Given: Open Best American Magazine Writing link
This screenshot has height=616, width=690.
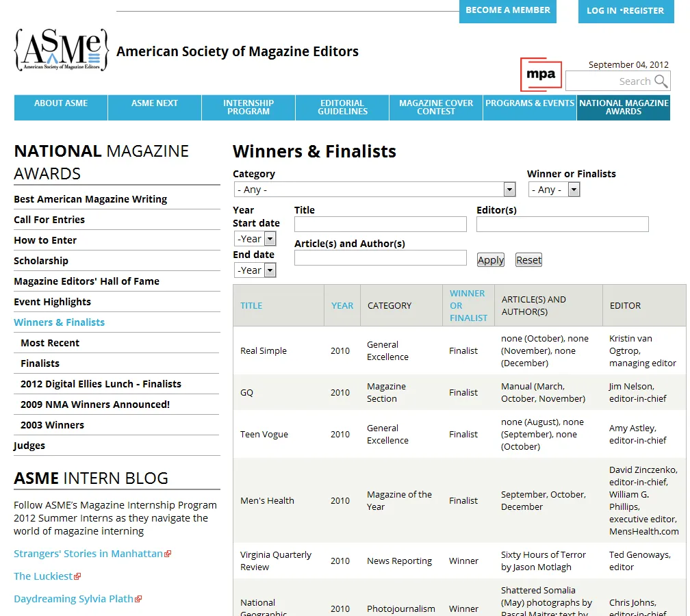Looking at the screenshot, I should (90, 199).
